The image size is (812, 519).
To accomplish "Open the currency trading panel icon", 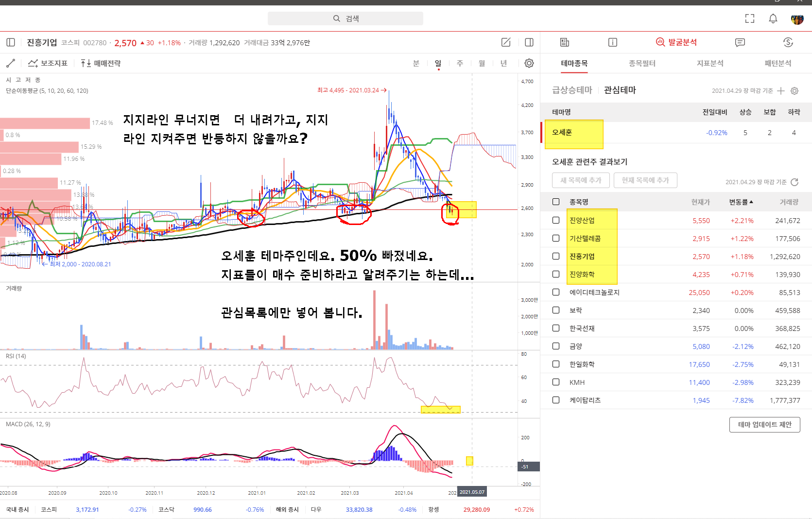I will point(788,42).
